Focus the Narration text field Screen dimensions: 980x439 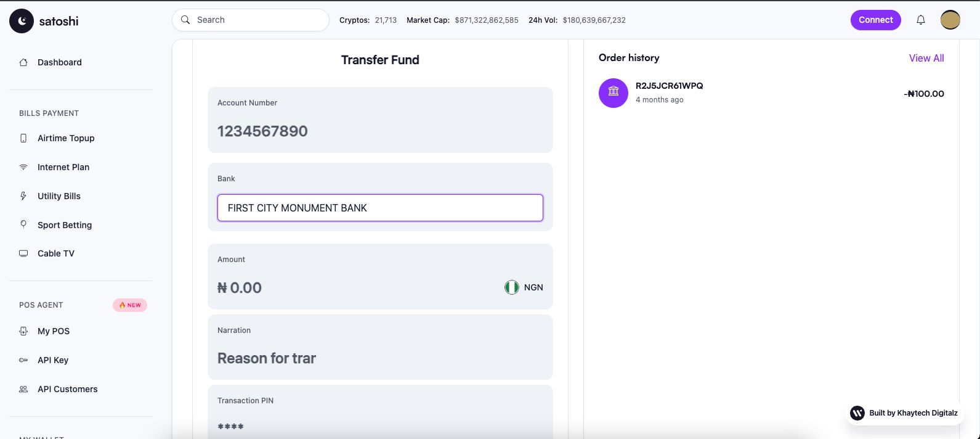tap(380, 358)
